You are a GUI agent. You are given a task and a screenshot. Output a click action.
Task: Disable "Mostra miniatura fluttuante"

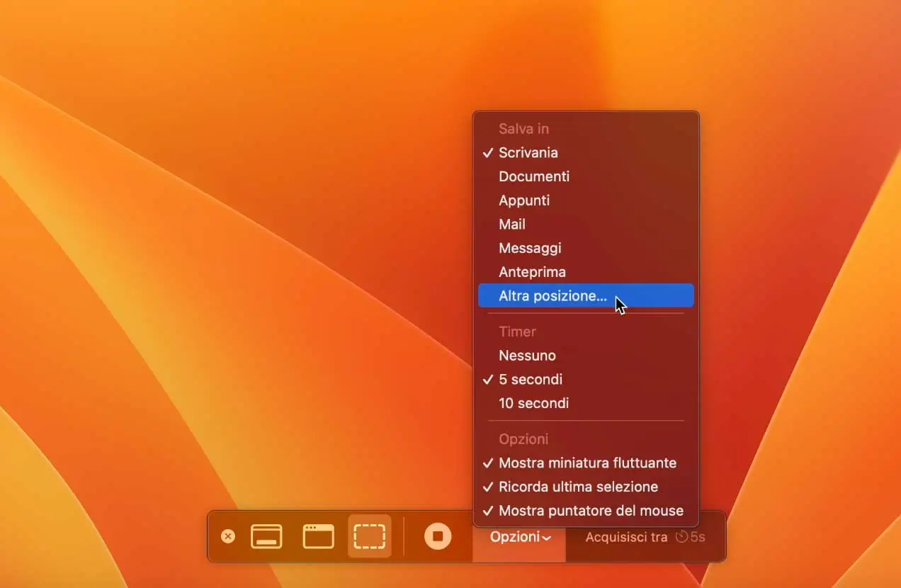point(587,463)
